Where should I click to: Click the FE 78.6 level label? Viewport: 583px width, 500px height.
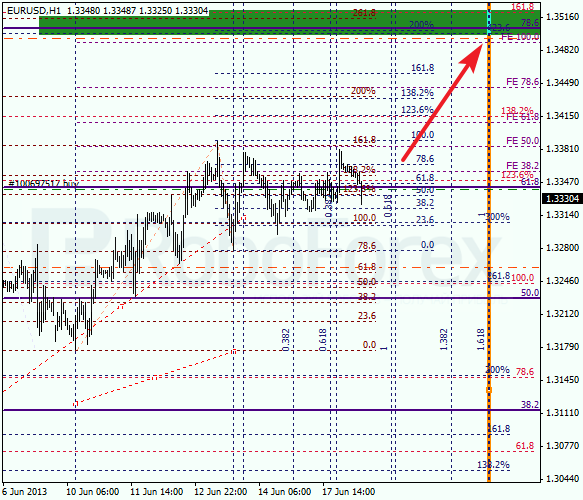[522, 82]
